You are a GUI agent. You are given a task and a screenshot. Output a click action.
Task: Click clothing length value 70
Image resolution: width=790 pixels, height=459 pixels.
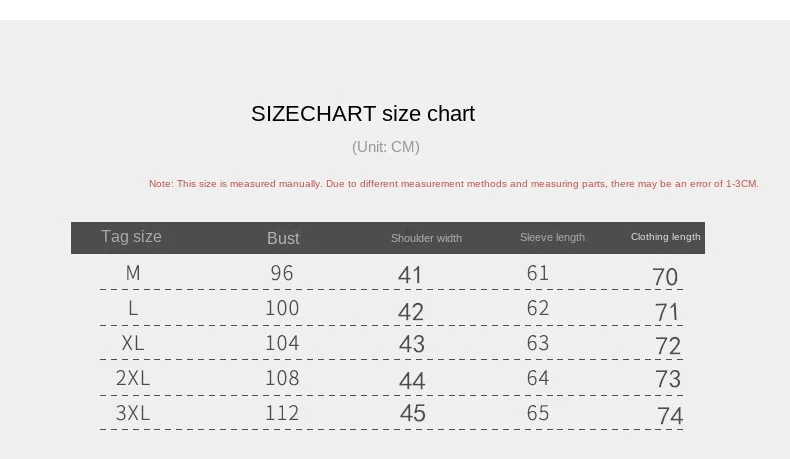(x=665, y=277)
